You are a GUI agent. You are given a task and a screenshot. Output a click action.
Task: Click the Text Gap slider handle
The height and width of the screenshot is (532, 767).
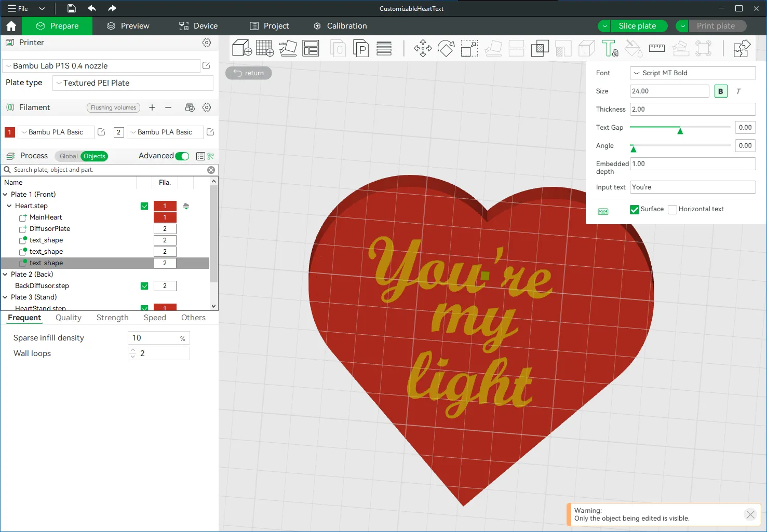tap(680, 130)
